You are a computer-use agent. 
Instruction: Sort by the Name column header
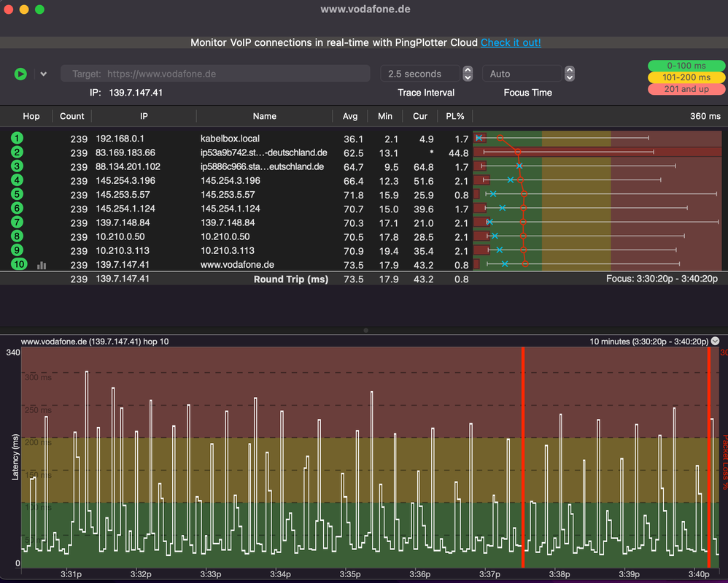265,116
